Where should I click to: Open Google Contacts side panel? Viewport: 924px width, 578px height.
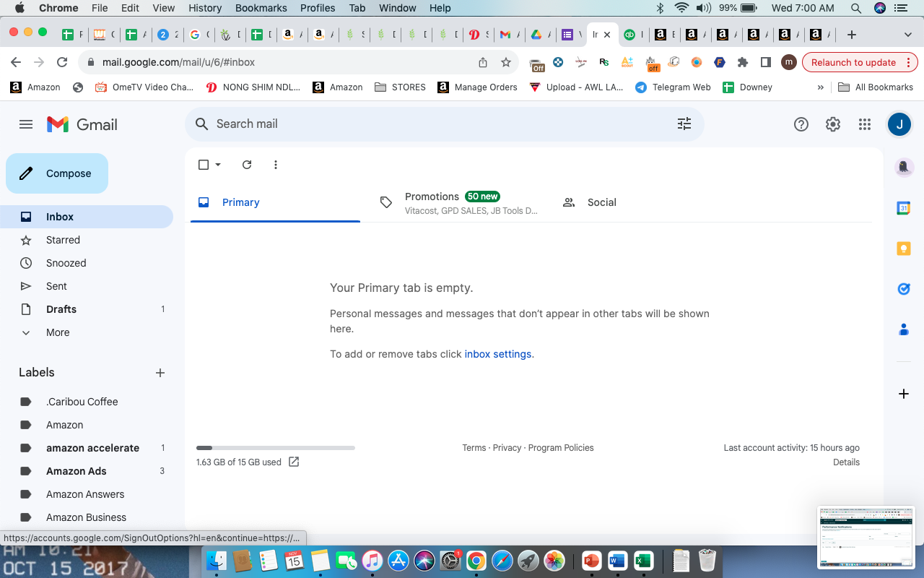click(903, 329)
